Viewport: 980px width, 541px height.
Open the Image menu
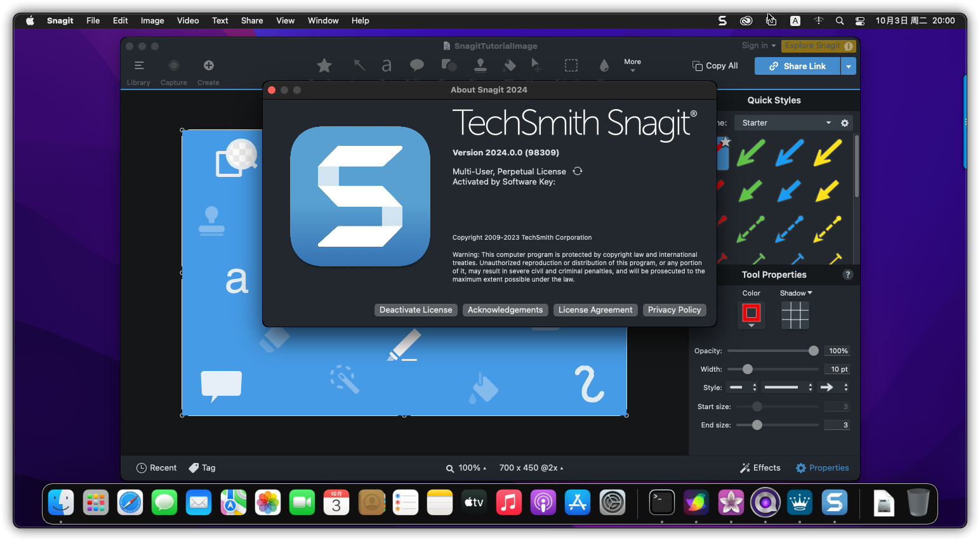click(x=152, y=21)
